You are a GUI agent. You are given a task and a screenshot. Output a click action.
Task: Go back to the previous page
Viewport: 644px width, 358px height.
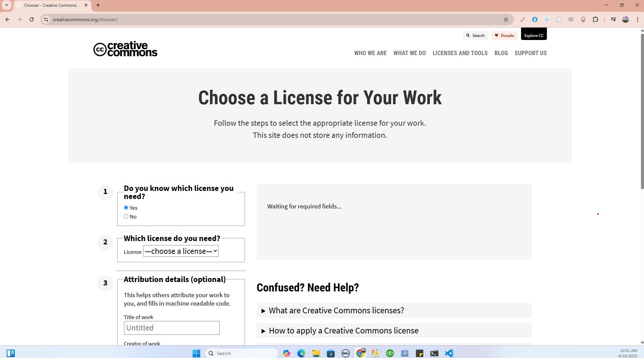(x=7, y=19)
